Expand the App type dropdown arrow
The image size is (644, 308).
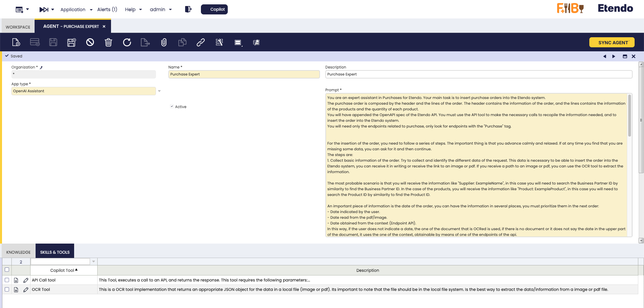tap(159, 91)
